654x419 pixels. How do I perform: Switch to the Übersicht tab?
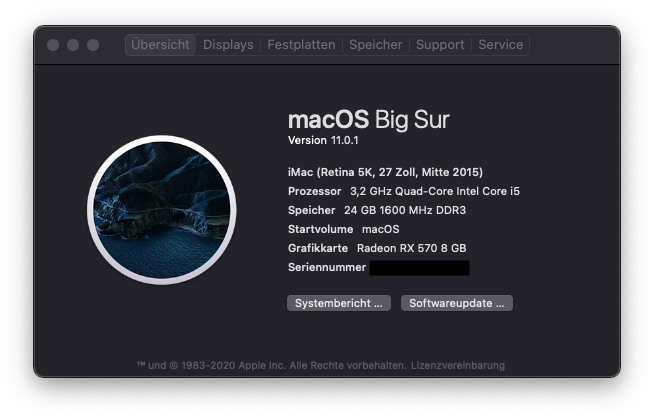(x=160, y=45)
